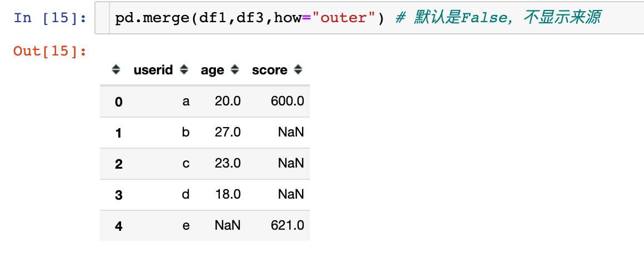Click the Out[15] output prompt
The width and height of the screenshot is (644, 253).
[x=50, y=52]
